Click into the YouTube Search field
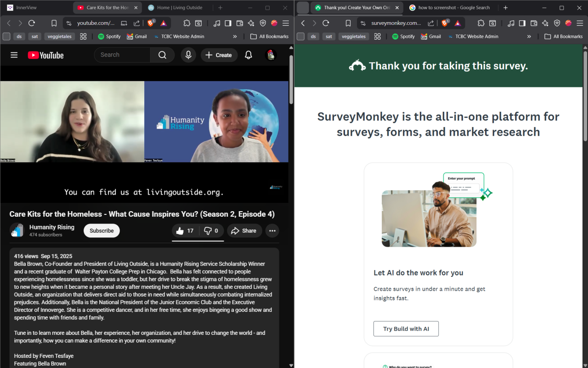The height and width of the screenshot is (368, 588). 122,55
